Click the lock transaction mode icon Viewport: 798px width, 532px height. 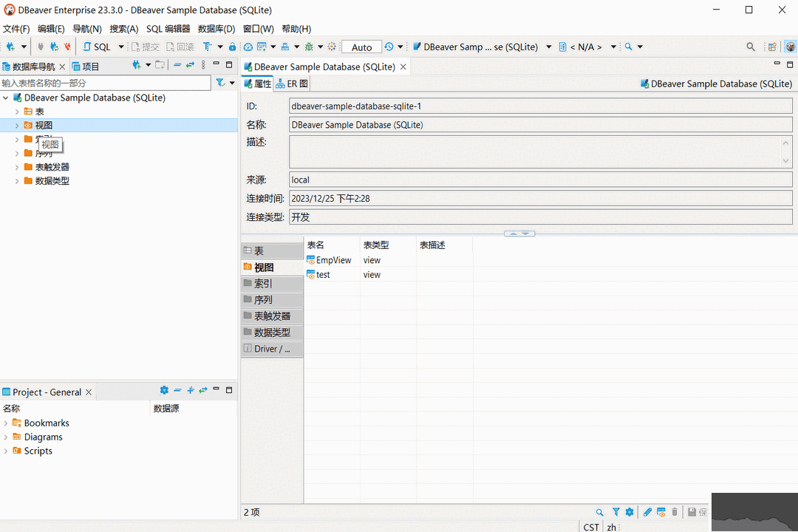pyautogui.click(x=232, y=47)
